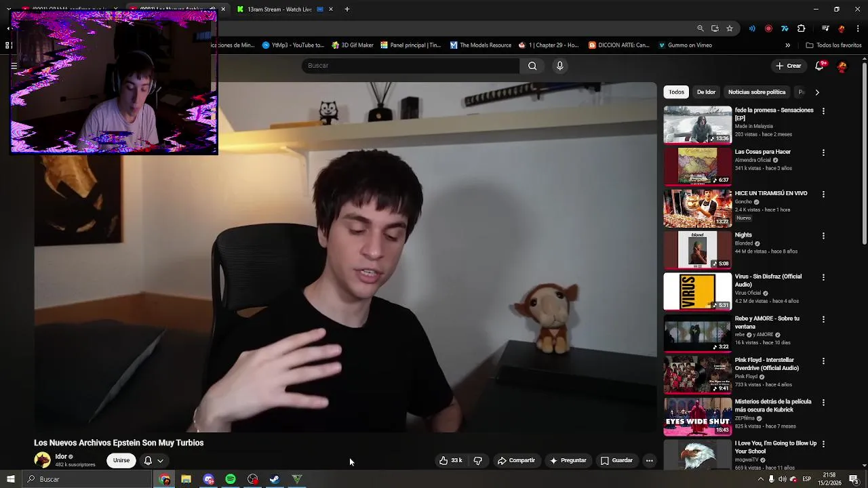Select the 'De Idor' filter chip

[x=706, y=92]
